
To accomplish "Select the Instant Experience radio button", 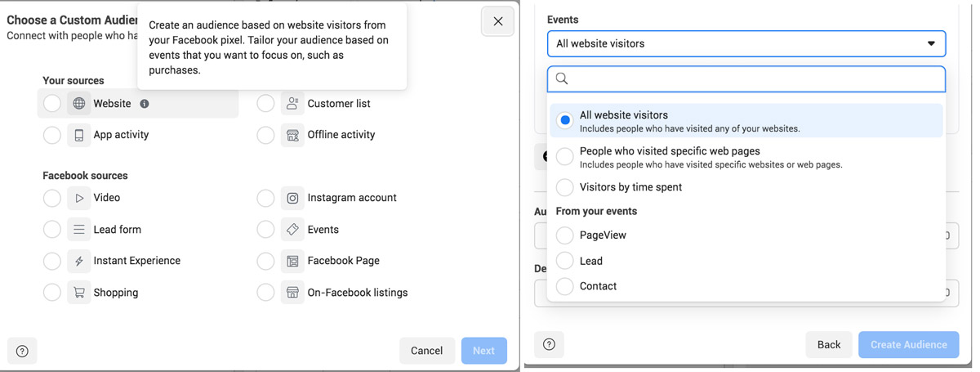I will coord(52,261).
